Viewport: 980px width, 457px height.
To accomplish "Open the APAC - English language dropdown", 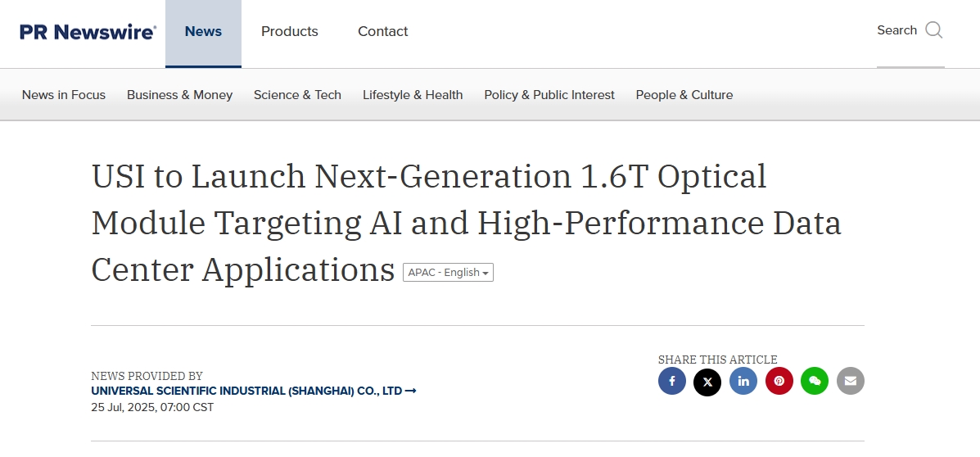I will [x=448, y=273].
